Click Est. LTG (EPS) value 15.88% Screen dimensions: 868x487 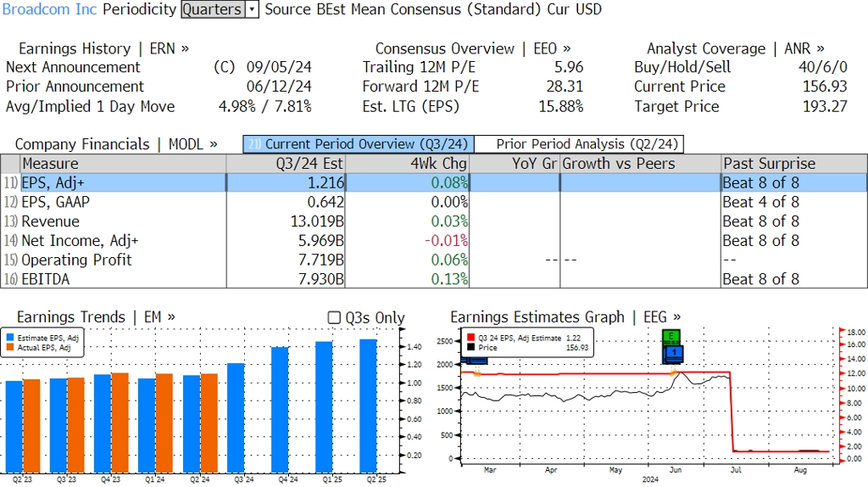561,107
